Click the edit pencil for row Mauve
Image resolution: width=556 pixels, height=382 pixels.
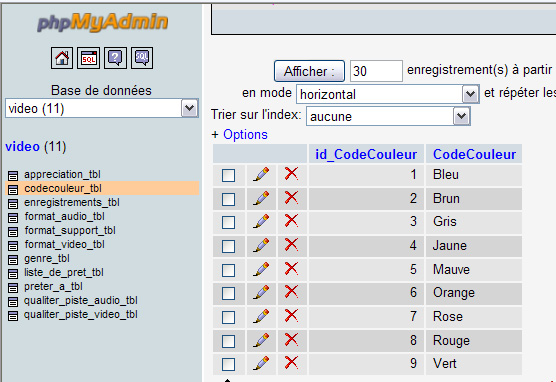point(261,269)
